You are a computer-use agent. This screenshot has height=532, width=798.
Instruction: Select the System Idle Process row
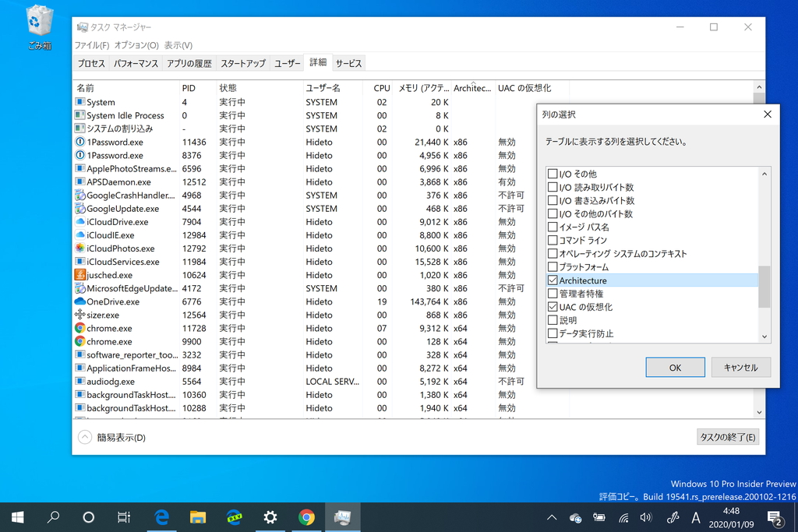[x=322, y=115]
